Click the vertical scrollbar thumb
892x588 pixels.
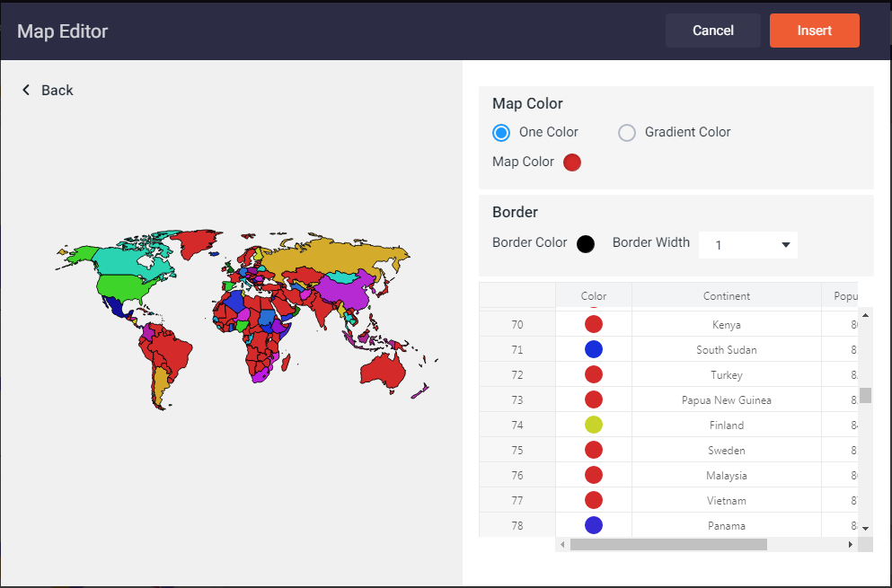tap(865, 395)
